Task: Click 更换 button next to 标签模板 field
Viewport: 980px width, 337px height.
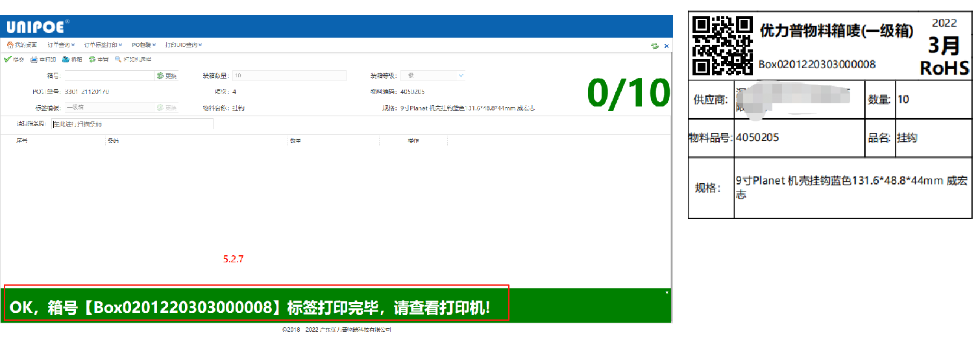Action: tap(167, 108)
